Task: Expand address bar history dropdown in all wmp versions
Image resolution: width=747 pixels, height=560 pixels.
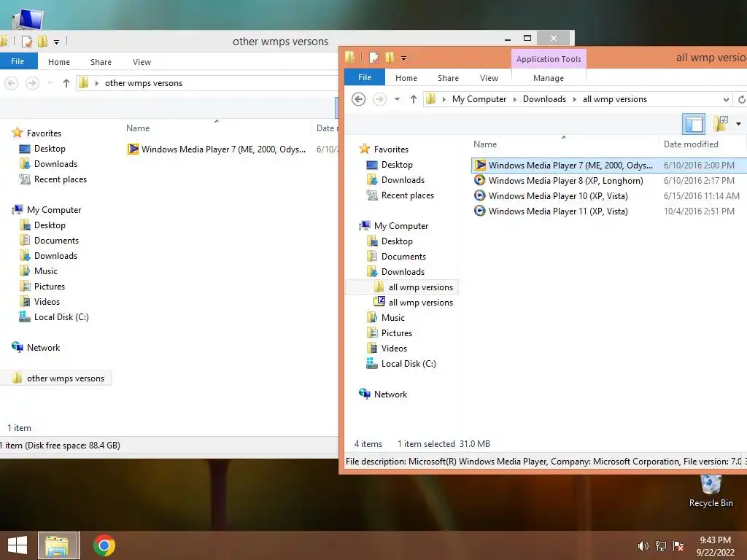Action: [x=726, y=99]
